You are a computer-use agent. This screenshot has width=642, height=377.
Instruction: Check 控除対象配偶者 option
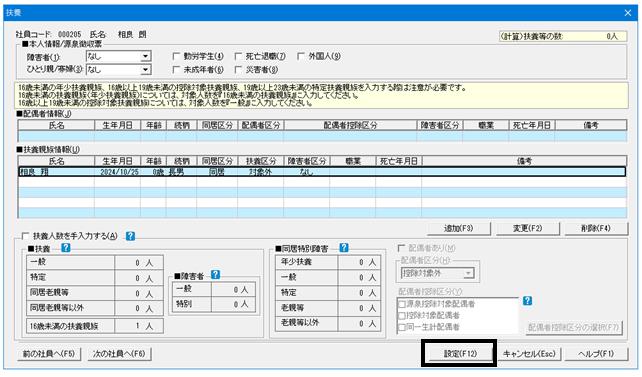402,316
